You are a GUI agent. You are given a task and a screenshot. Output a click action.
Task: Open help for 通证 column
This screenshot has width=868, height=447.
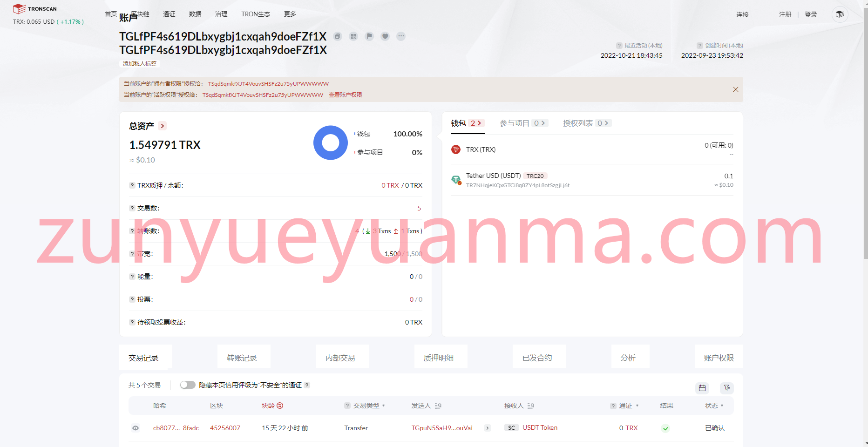pos(613,406)
